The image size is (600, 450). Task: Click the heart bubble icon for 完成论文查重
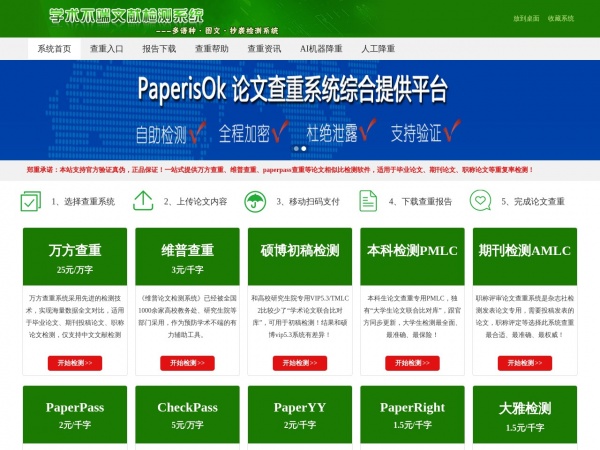coord(480,201)
